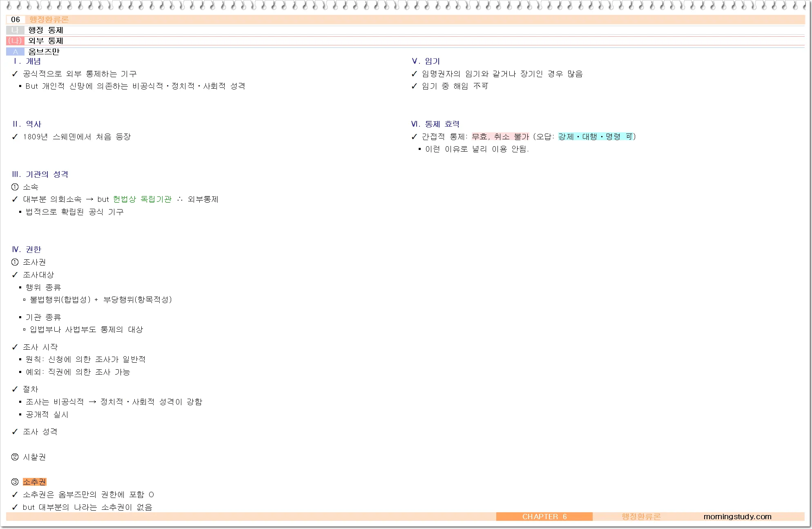Select the 옴브즈만 section heading
The image size is (812, 529).
[x=44, y=51]
